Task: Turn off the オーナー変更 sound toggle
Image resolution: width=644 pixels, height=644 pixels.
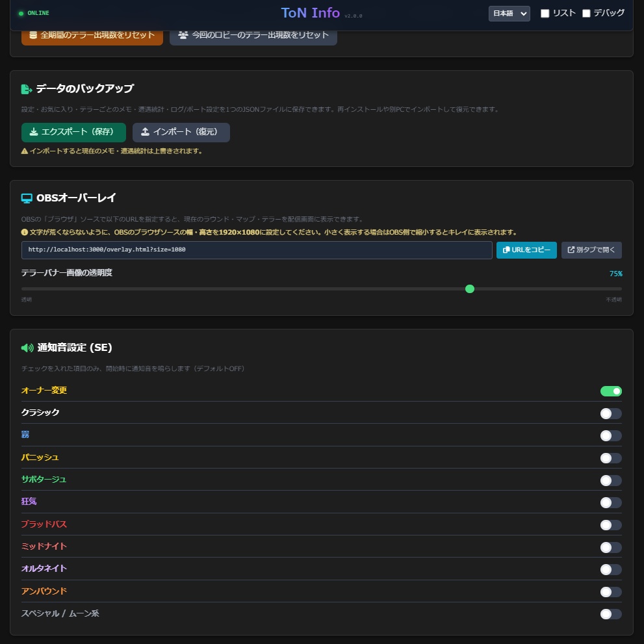Action: pos(611,391)
